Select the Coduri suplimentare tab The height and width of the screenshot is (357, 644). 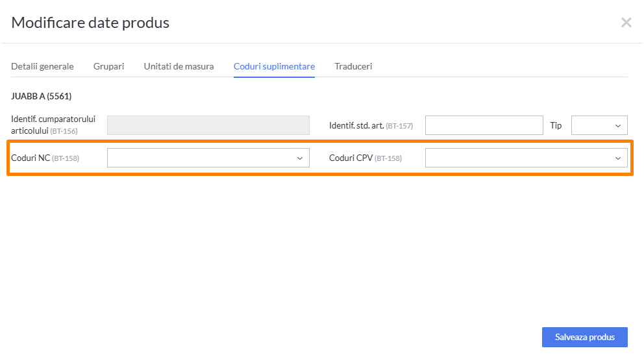point(274,66)
